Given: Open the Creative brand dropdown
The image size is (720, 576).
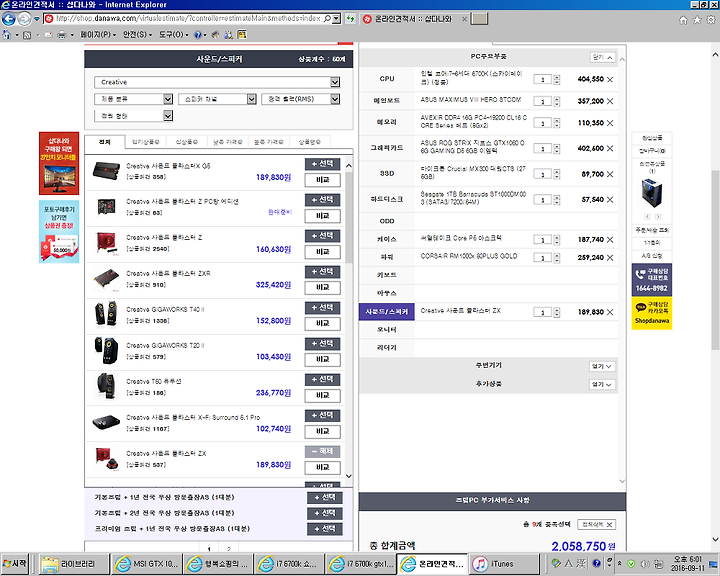Looking at the screenshot, I should 217,82.
